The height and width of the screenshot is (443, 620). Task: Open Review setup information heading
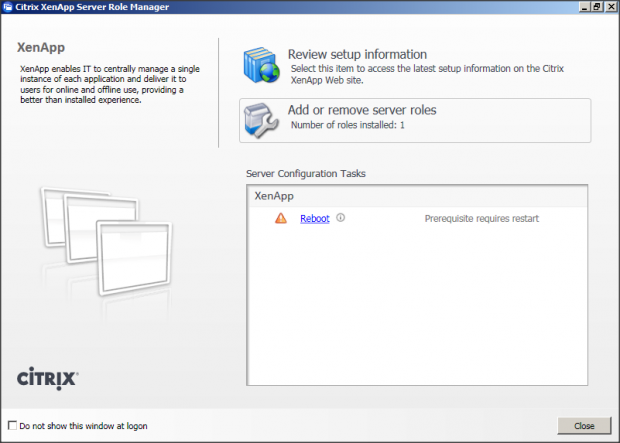(357, 54)
